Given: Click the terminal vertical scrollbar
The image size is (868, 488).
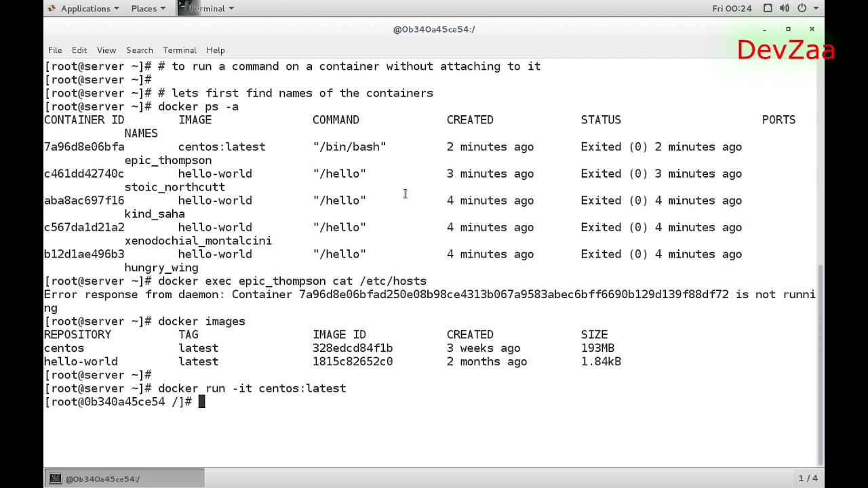Looking at the screenshot, I should (820, 363).
